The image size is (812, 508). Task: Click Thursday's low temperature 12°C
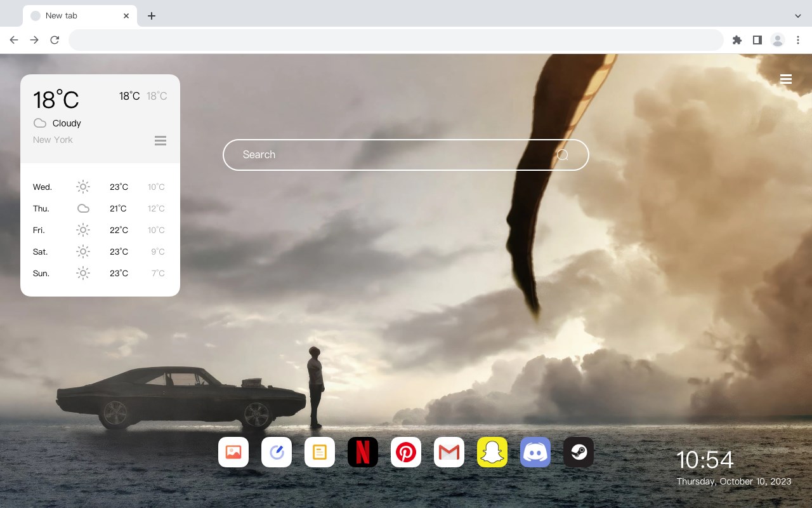[x=157, y=208]
